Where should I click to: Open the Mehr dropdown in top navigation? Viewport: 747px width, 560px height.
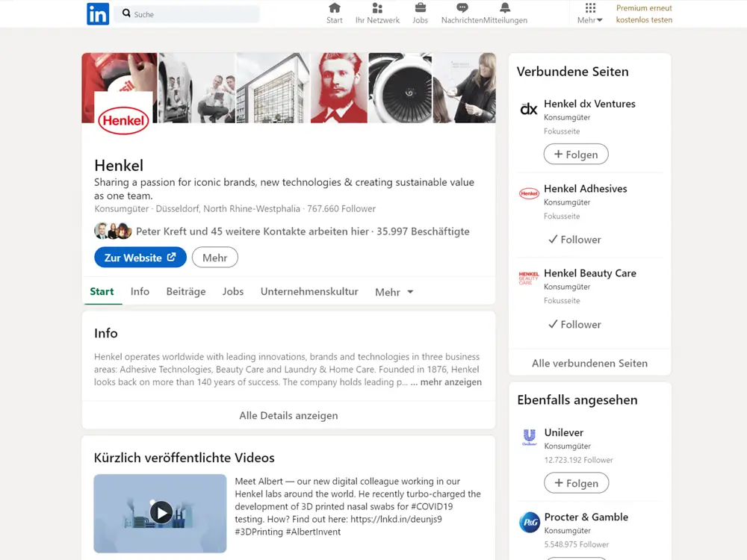[589, 19]
